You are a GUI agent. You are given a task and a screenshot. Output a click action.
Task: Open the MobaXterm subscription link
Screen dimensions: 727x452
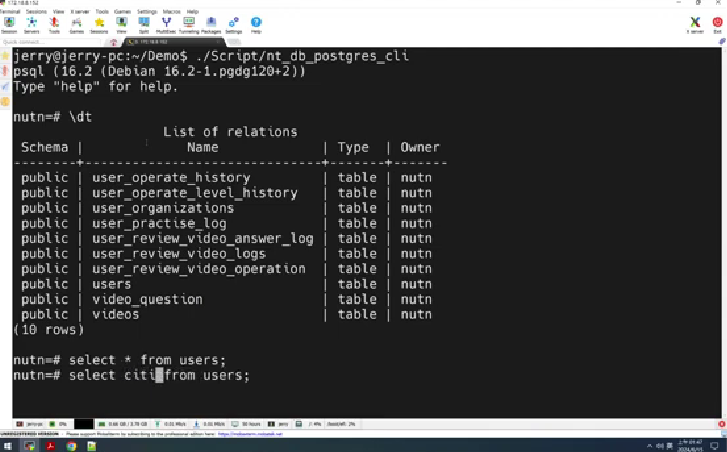pyautogui.click(x=250, y=434)
